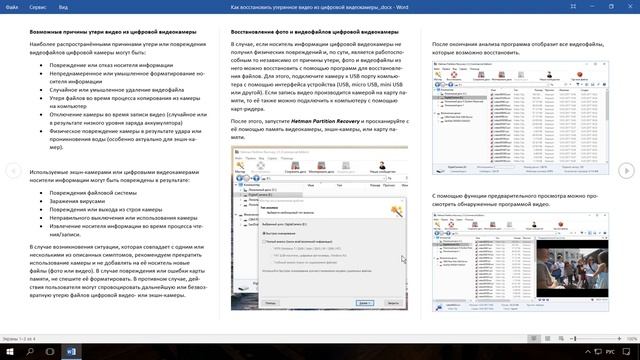Click the zoom in plus button

point(619,338)
